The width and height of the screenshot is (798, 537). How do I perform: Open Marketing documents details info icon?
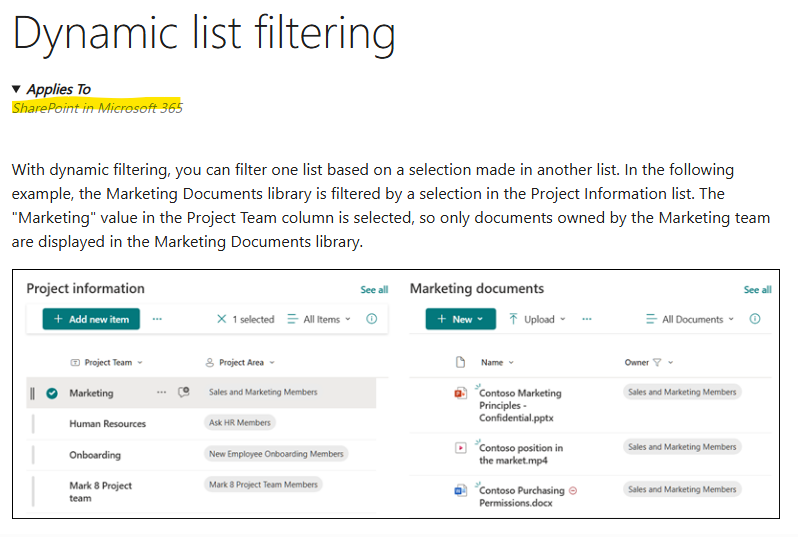tap(755, 319)
